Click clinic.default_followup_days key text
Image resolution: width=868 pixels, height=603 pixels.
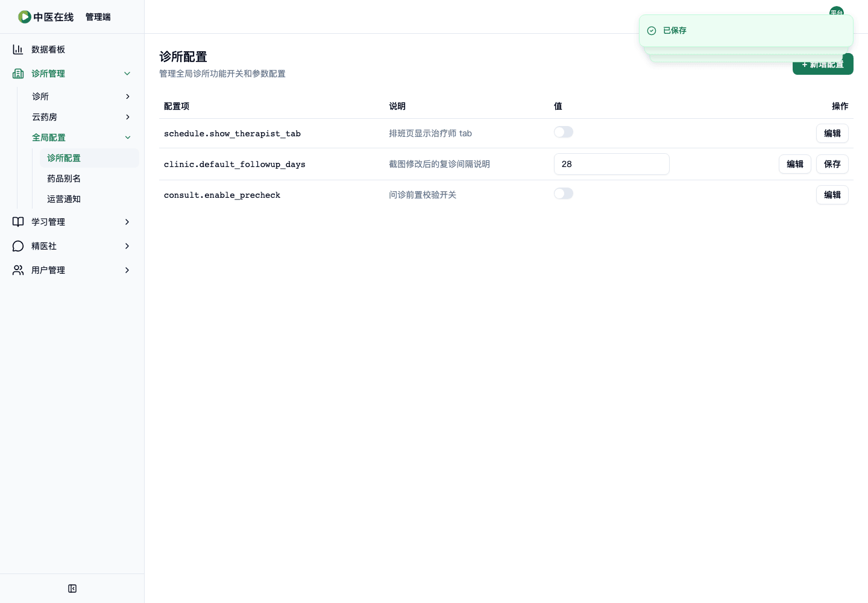[x=234, y=165]
